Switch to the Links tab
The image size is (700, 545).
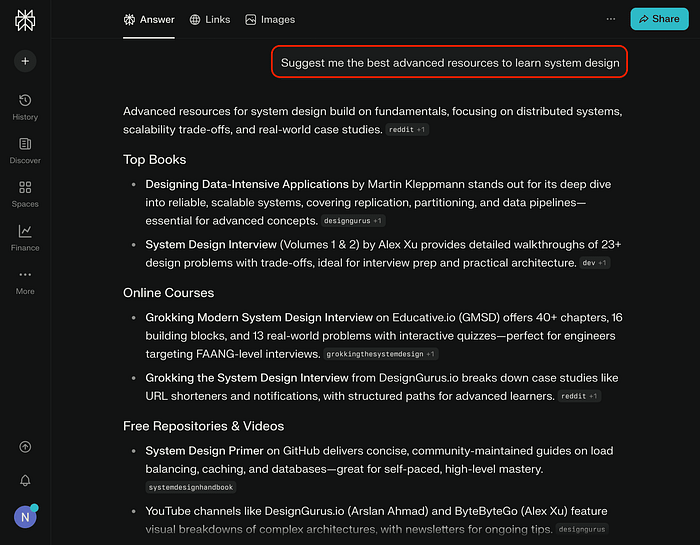[x=209, y=19]
